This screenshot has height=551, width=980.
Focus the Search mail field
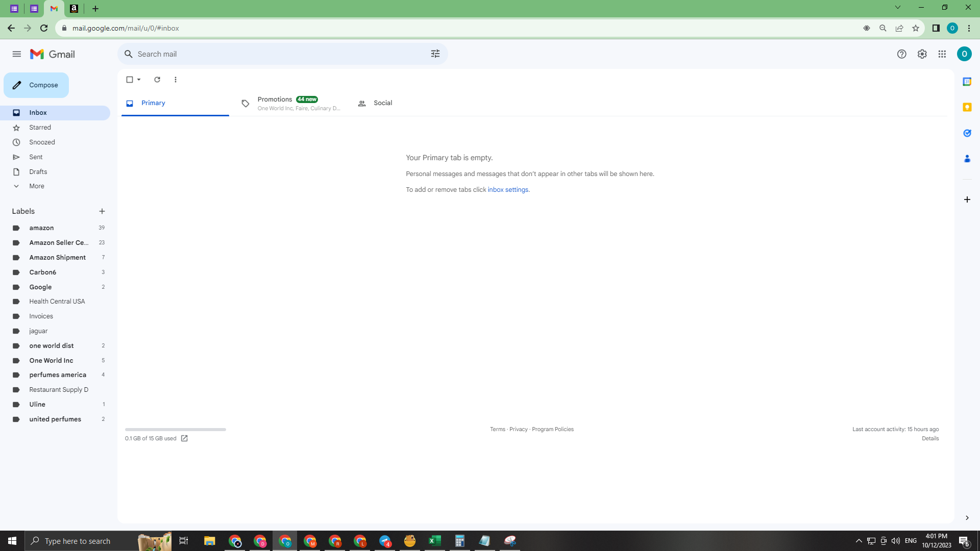[x=283, y=54]
